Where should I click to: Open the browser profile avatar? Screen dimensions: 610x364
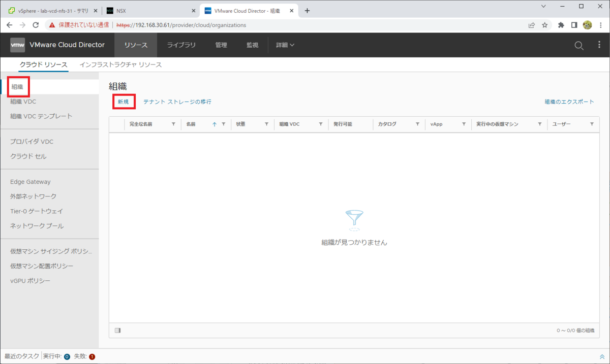(587, 25)
